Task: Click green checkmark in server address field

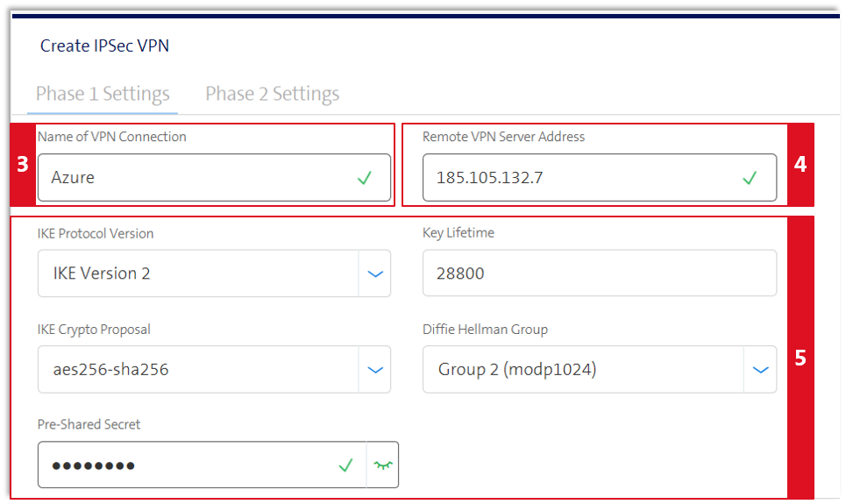Action: pyautogui.click(x=750, y=178)
